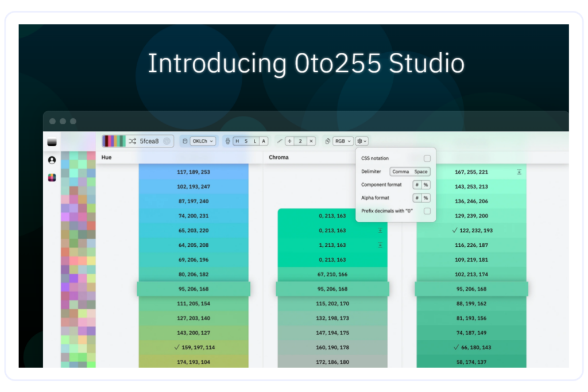Pick the 117, 189, 253 blue swatch
The image size is (588, 392).
pyautogui.click(x=194, y=172)
